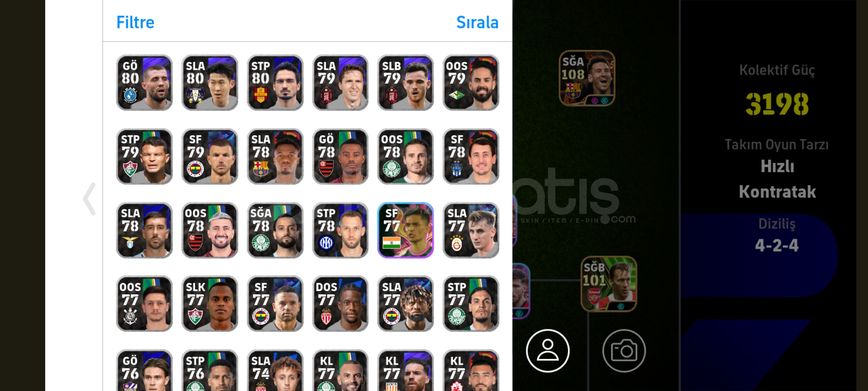Select the SF 79 Fenerbahçe player card
The image size is (868, 391).
click(210, 156)
